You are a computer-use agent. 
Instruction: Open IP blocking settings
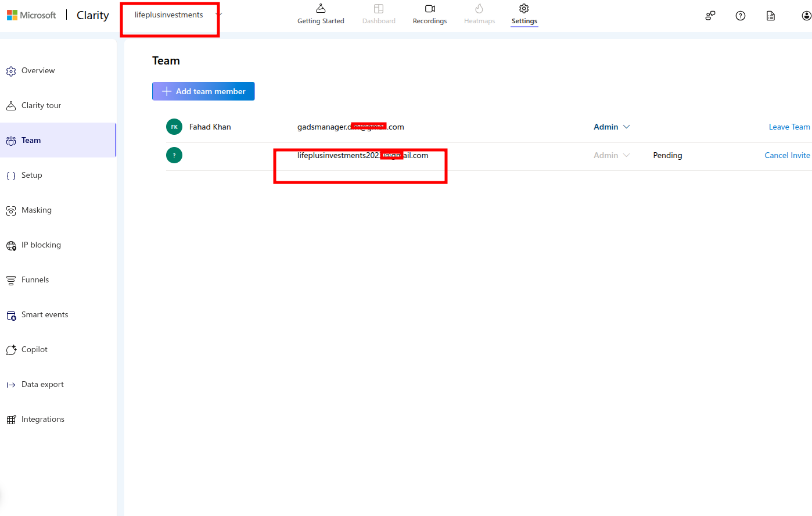(x=58, y=245)
